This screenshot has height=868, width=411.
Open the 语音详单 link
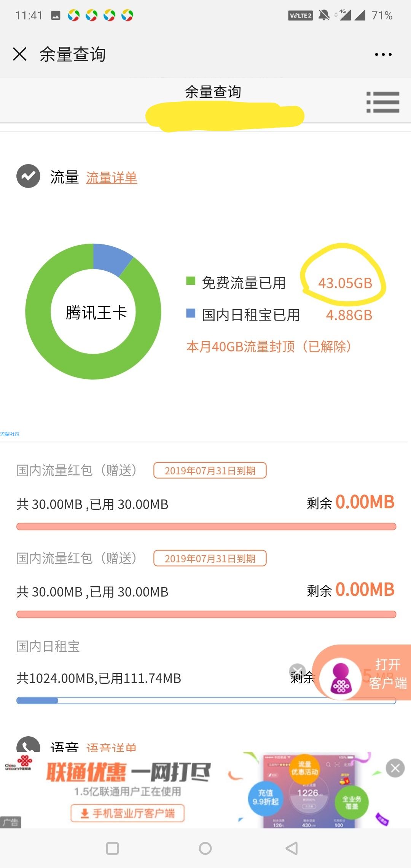tap(111, 747)
